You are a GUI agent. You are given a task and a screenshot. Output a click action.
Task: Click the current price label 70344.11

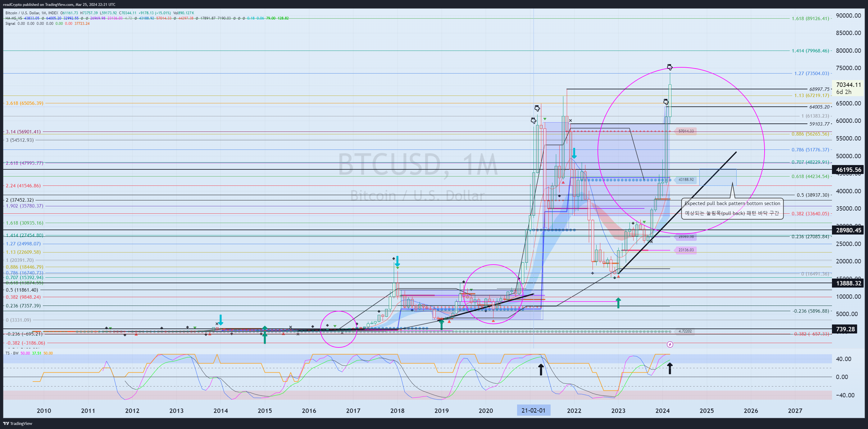coord(848,85)
